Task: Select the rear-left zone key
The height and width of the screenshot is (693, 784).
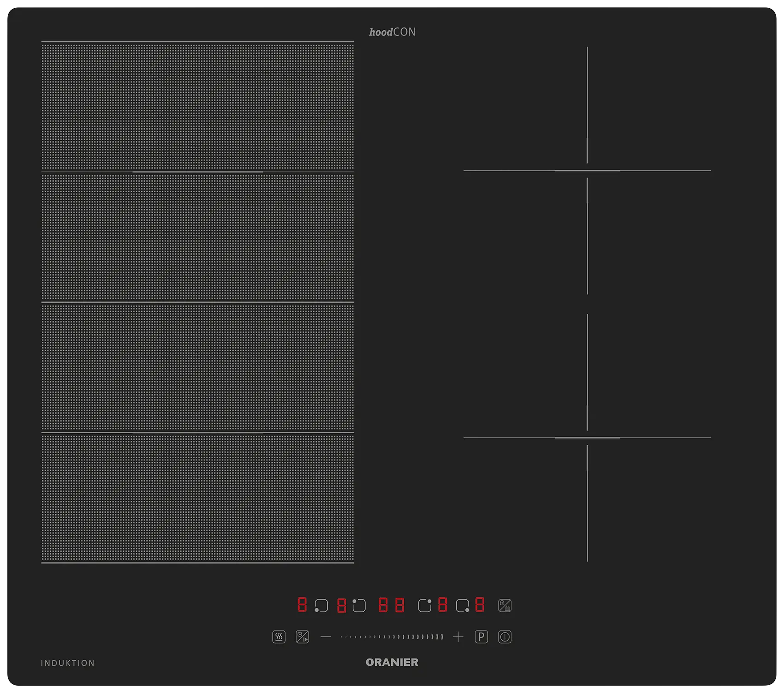Action: [359, 605]
